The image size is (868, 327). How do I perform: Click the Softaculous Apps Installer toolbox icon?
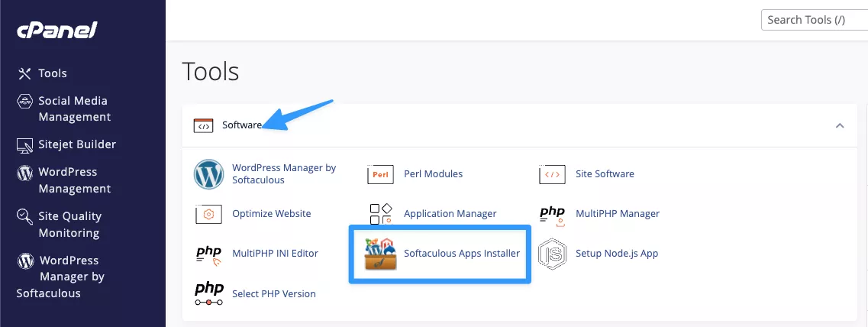point(380,254)
